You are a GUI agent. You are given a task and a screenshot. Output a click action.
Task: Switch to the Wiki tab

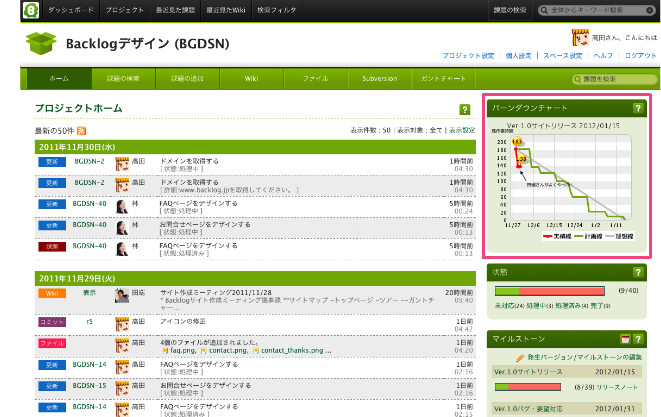[x=252, y=79]
